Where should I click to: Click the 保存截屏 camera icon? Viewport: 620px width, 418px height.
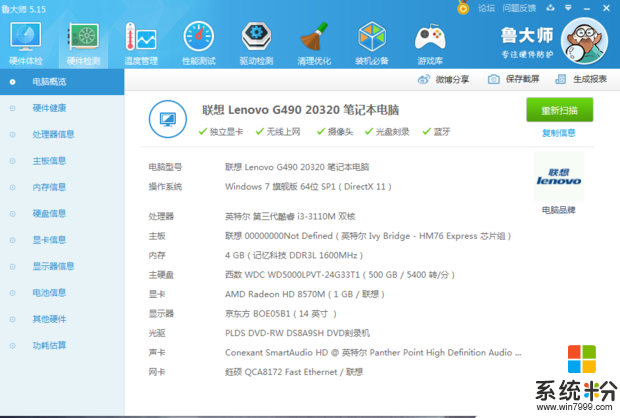[x=493, y=79]
